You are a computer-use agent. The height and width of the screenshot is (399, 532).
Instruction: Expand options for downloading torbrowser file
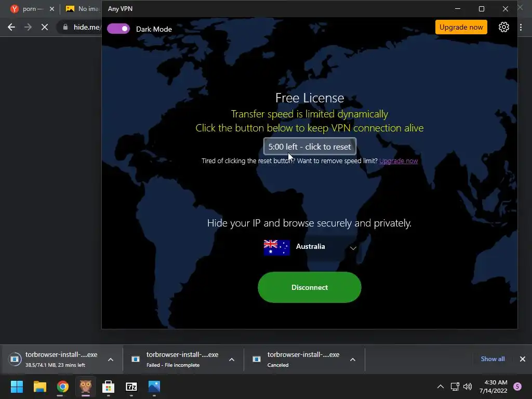pyautogui.click(x=111, y=360)
